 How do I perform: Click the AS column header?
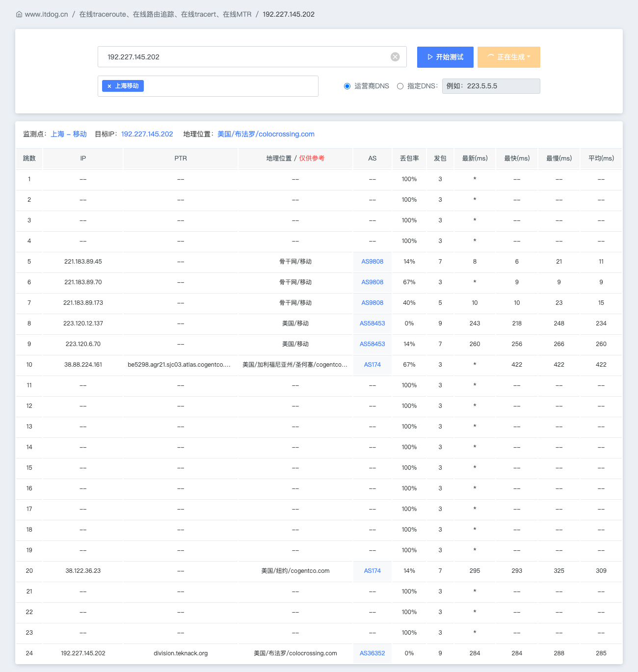point(372,159)
